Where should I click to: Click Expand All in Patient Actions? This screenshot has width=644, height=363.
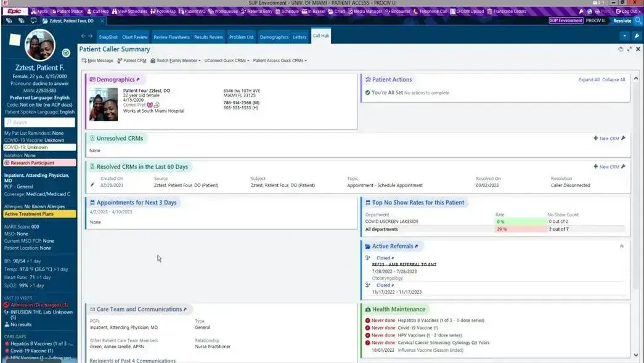[x=589, y=80]
